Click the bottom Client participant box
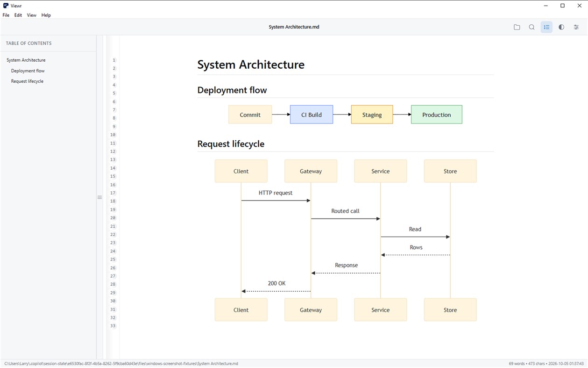Screen dimensions: 588x368 pyautogui.click(x=241, y=310)
